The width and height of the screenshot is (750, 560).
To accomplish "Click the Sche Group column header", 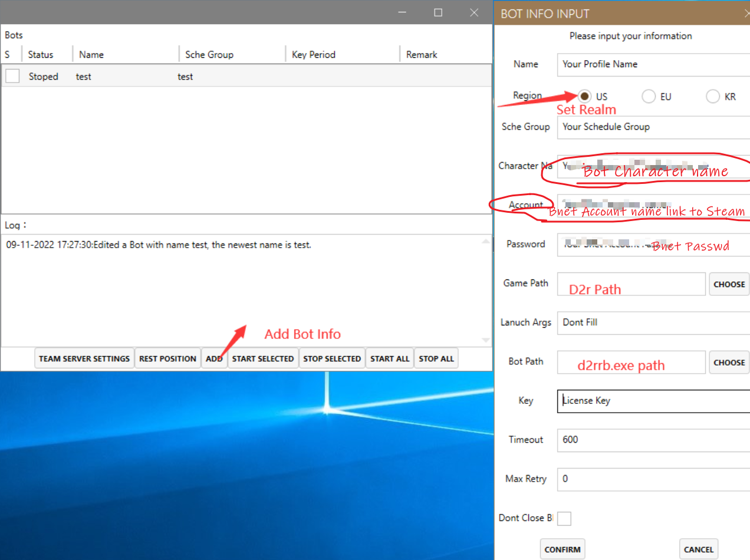I will pos(209,54).
